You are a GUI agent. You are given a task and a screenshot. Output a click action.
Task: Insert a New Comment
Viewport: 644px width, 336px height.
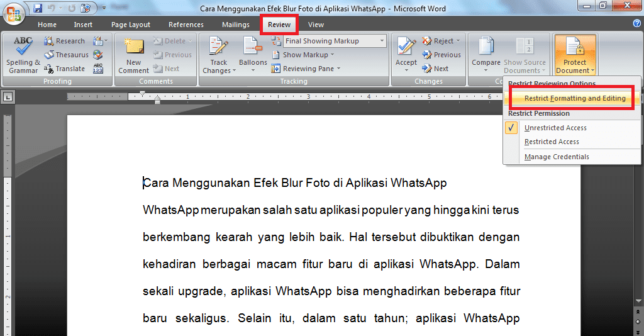(133, 55)
